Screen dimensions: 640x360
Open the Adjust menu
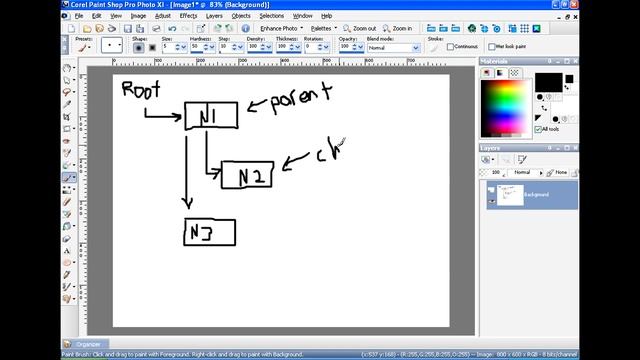tap(162, 16)
